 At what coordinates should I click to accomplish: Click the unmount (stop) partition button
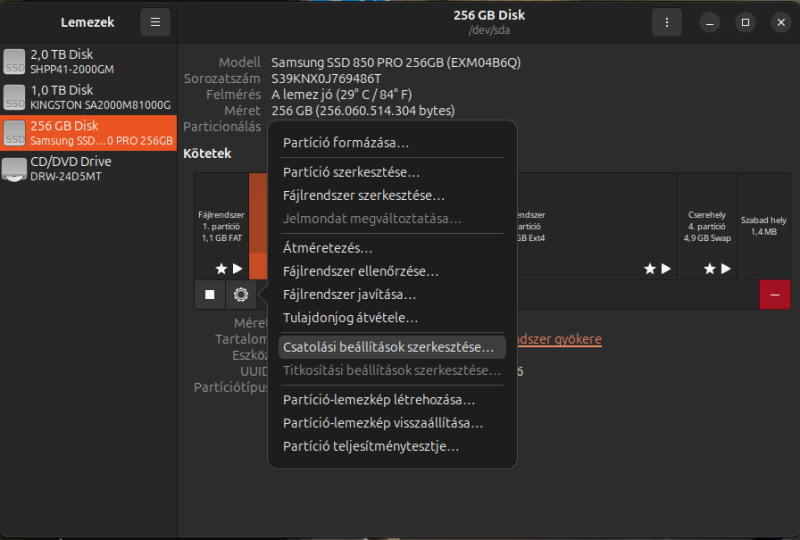pyautogui.click(x=210, y=294)
